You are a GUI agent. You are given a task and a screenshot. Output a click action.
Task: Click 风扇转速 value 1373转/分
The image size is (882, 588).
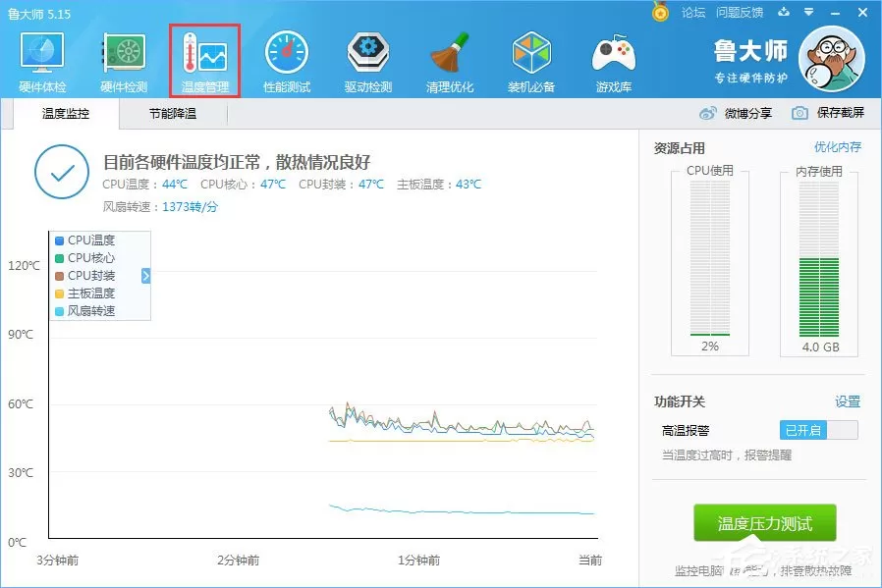point(191,207)
